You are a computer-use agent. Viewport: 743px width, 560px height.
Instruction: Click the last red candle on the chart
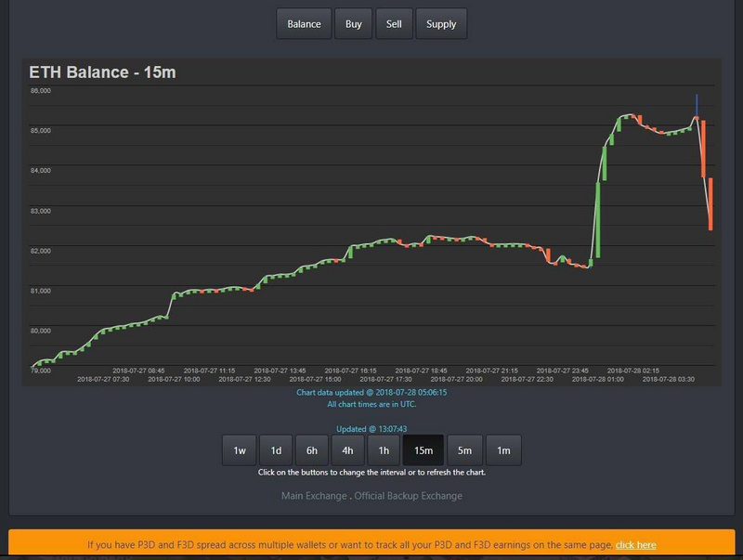pos(710,204)
